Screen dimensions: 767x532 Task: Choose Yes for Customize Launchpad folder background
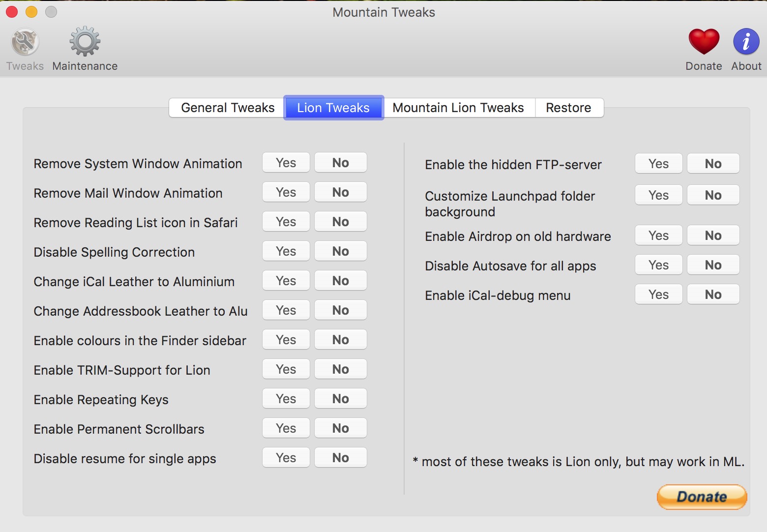659,195
